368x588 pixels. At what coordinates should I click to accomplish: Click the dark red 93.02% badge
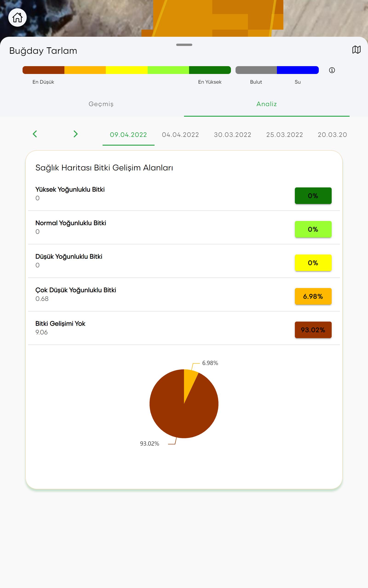tap(313, 330)
